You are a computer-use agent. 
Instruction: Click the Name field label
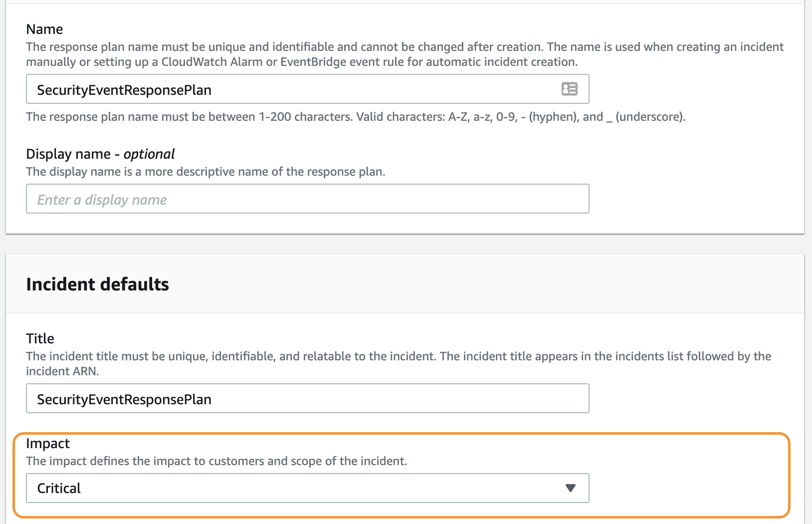tap(44, 29)
